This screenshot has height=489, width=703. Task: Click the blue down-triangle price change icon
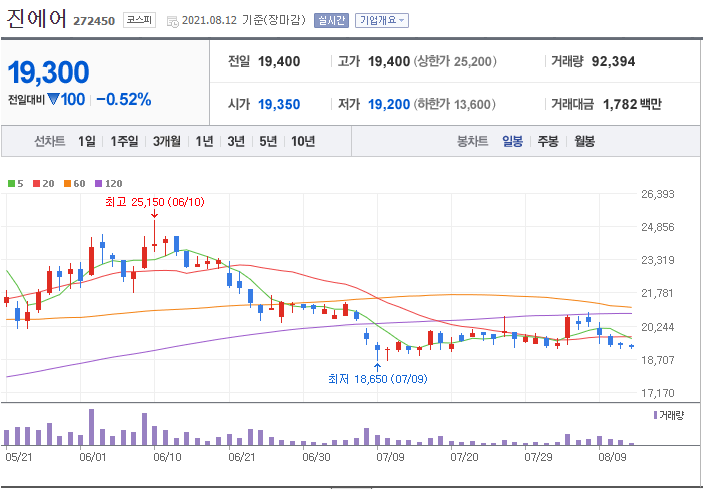point(52,100)
